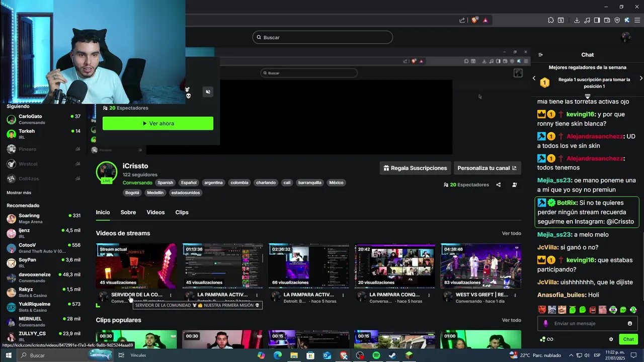Click green Ver ahora button
The height and width of the screenshot is (362, 644).
158,123
